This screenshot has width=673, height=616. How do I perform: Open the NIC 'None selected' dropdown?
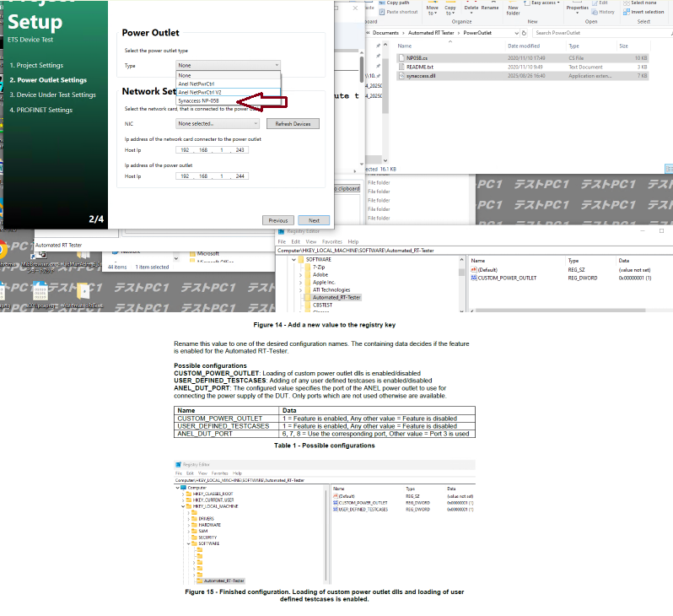[x=218, y=124]
